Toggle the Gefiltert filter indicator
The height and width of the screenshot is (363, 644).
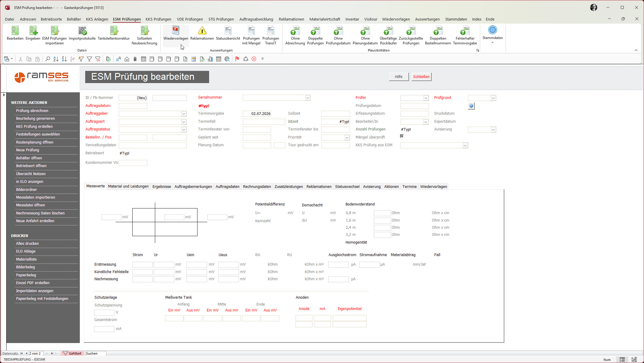(72, 353)
